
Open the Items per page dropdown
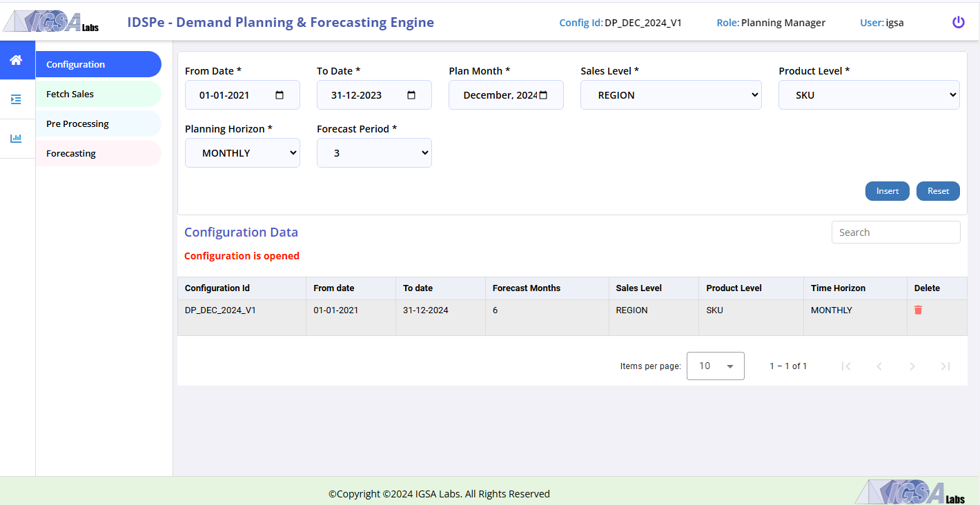[716, 366]
